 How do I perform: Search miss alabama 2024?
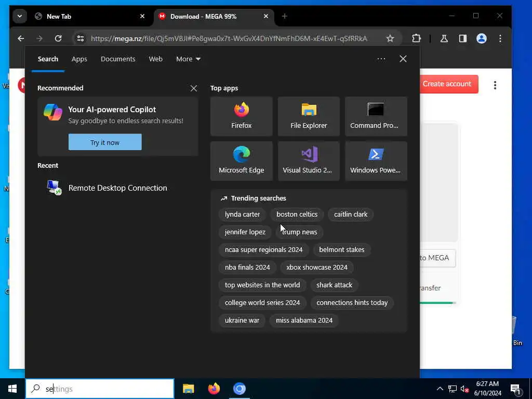pyautogui.click(x=304, y=320)
